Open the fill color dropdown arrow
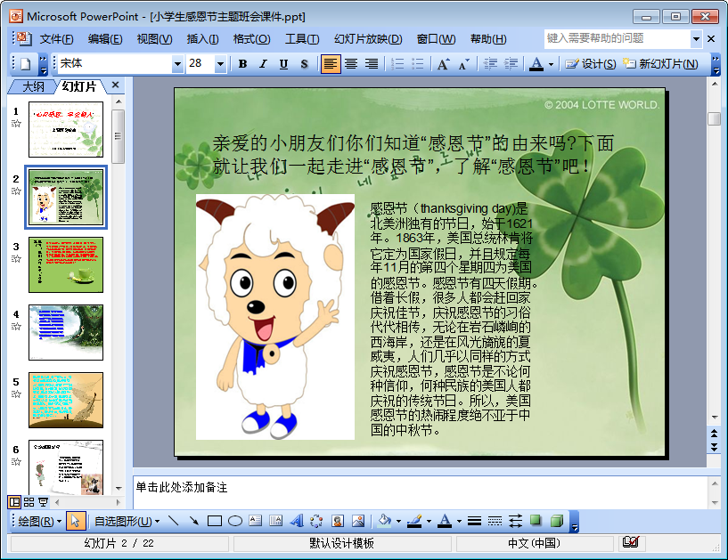This screenshot has height=560, width=728. pos(398,521)
